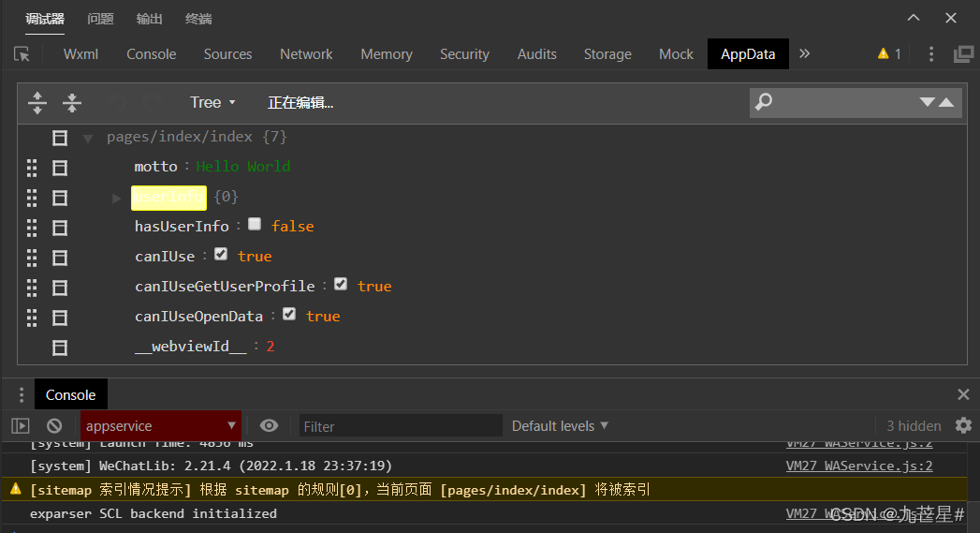Toggle canIUse checkbox
This screenshot has height=533, width=980.
pos(221,254)
